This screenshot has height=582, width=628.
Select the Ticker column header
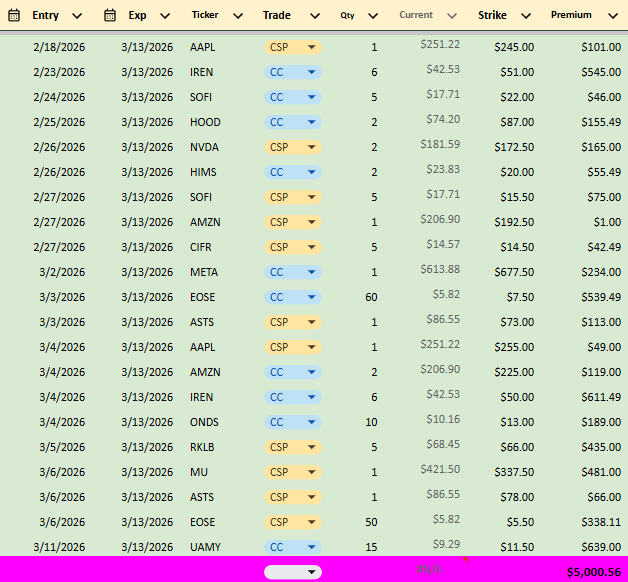point(205,15)
